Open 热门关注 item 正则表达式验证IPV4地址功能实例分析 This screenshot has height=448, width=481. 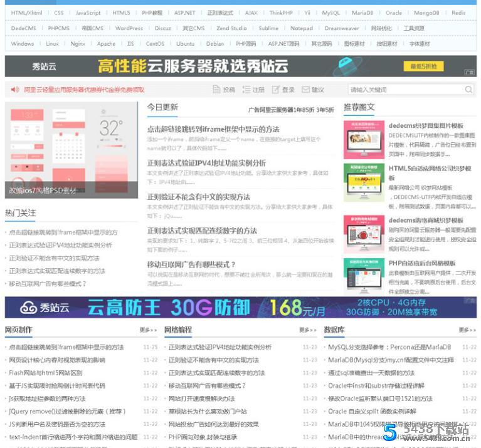(60, 245)
